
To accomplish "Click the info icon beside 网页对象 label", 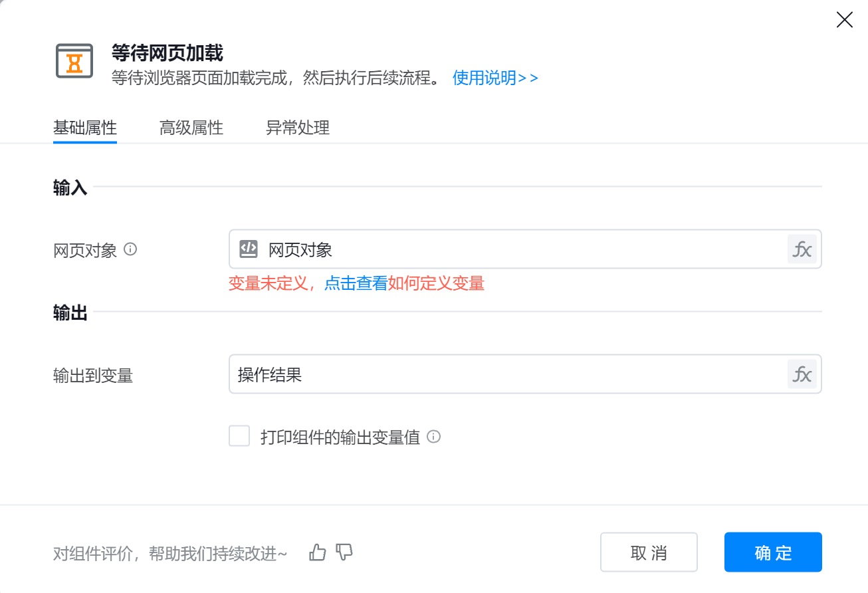I will point(131,249).
